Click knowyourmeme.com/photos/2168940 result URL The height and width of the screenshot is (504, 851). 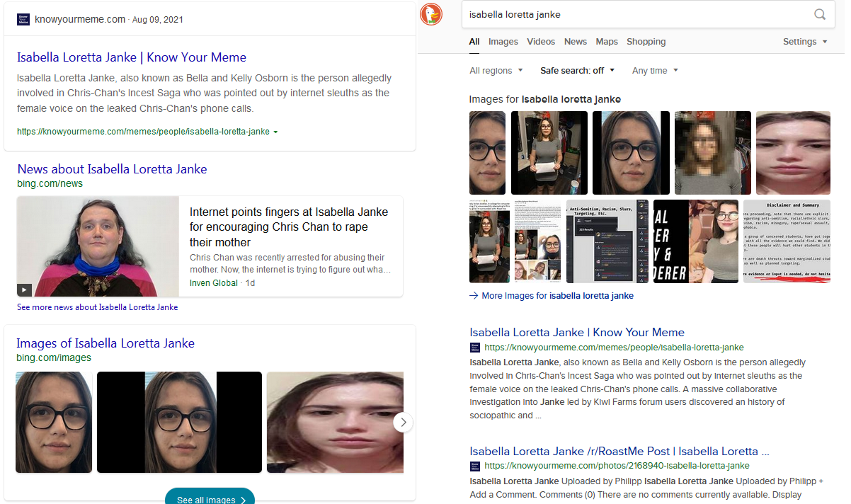[617, 466]
